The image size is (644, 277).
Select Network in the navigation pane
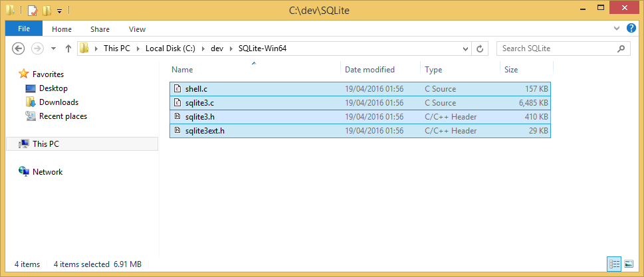(x=48, y=172)
